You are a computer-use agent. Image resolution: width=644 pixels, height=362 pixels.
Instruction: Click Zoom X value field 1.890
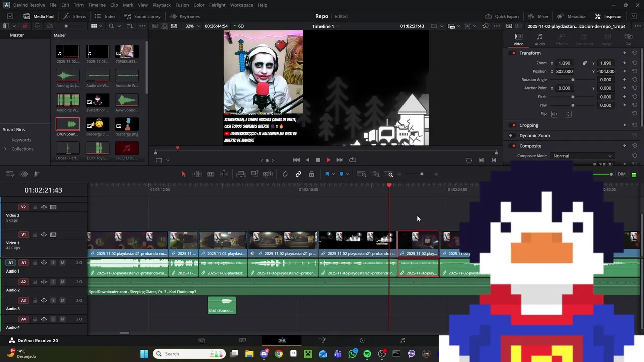coord(565,63)
